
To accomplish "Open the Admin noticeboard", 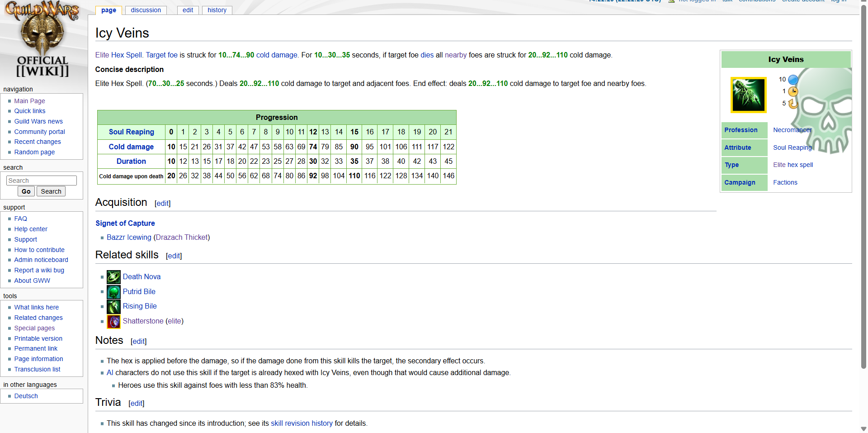I will point(41,260).
